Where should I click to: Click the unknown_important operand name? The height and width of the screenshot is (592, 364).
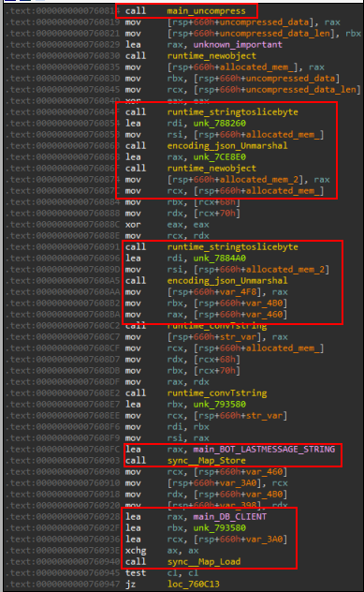point(238,45)
